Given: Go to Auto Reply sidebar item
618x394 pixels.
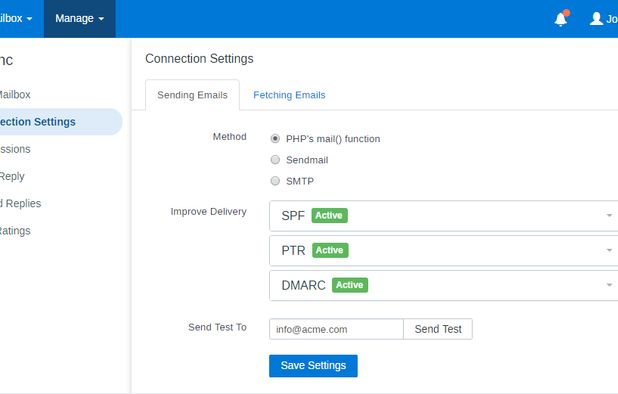Looking at the screenshot, I should (x=12, y=176).
